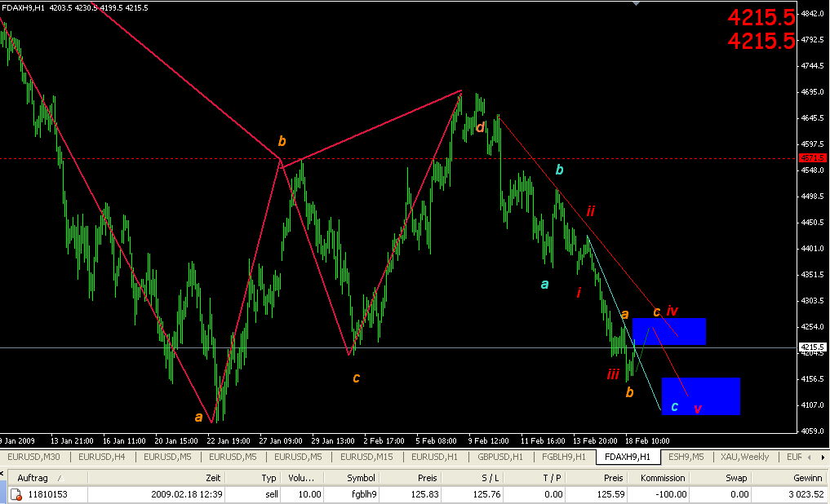Click the T / P column header
This screenshot has height=504, width=830.
click(x=534, y=478)
